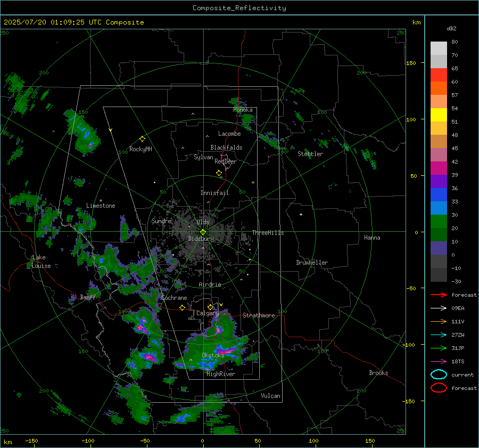
Task: Click the Sylvan label
Action: [x=203, y=157]
